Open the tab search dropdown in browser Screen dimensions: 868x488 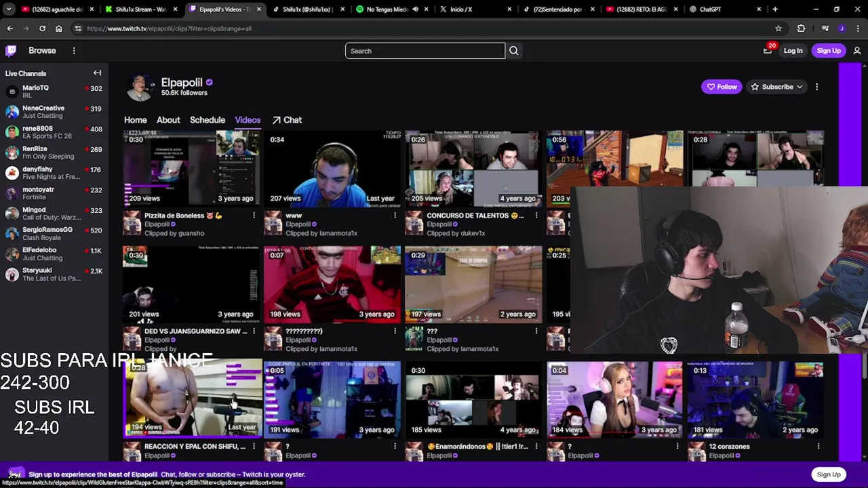pyautogui.click(x=9, y=9)
